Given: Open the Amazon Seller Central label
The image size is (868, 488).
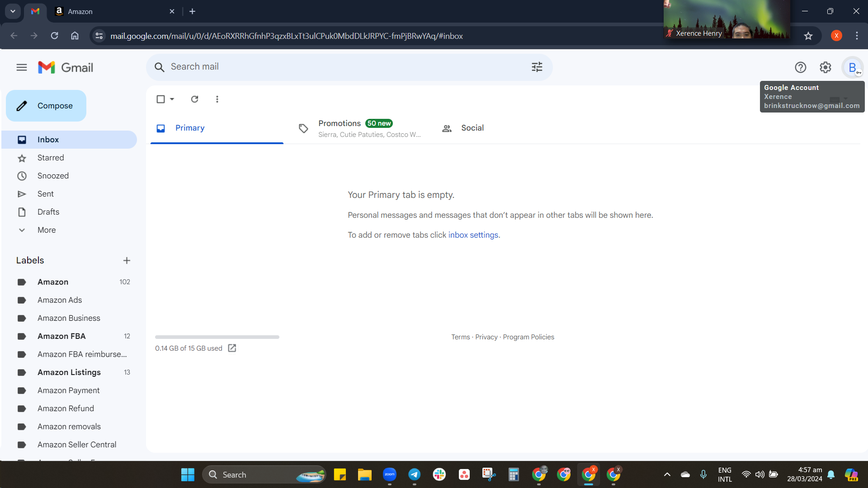Looking at the screenshot, I should [69, 445].
